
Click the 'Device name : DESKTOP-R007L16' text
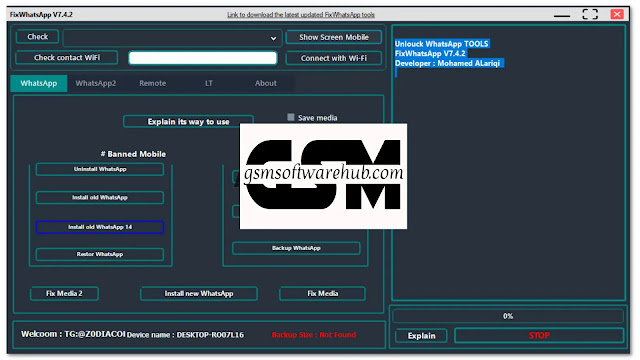click(x=185, y=335)
